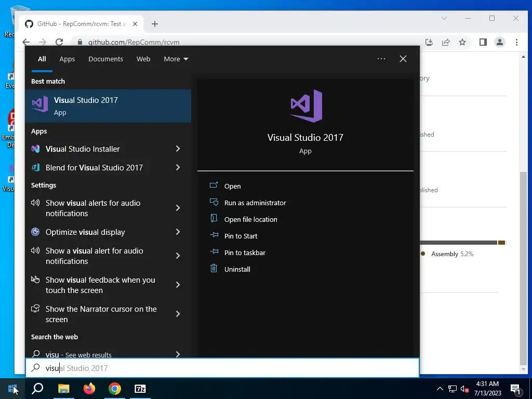Click the network tray icon

[x=453, y=389]
